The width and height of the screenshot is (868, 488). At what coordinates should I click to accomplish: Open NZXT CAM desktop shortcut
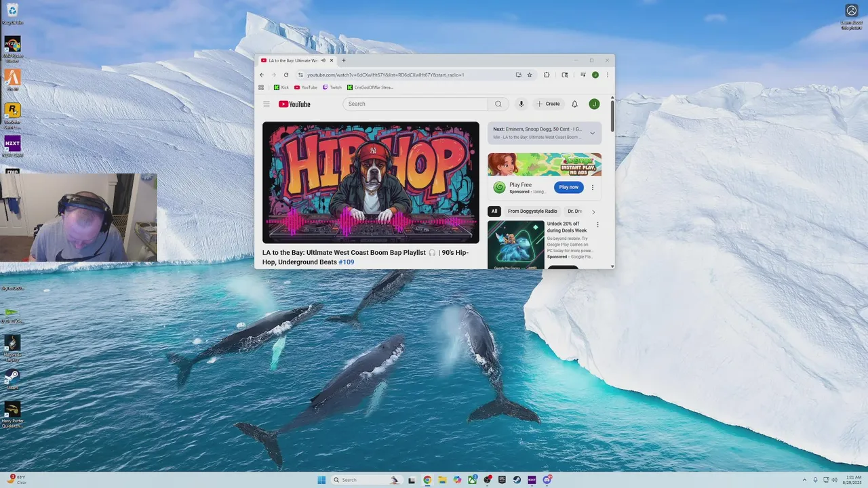[x=12, y=146]
